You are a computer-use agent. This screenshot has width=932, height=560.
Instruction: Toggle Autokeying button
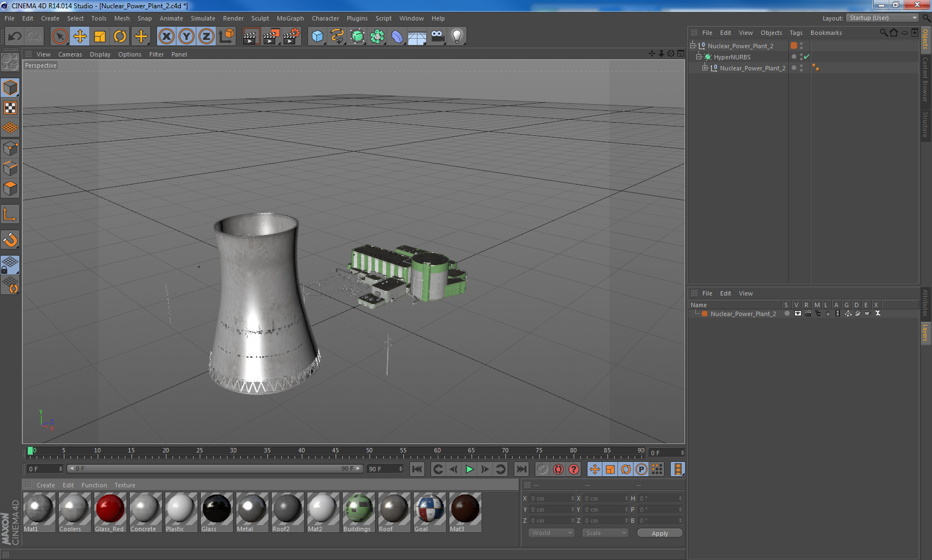coord(558,469)
